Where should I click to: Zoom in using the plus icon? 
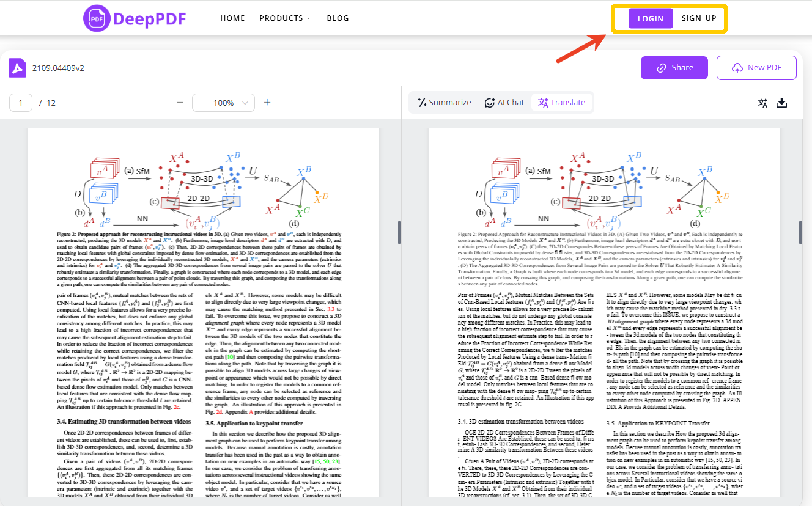(267, 103)
